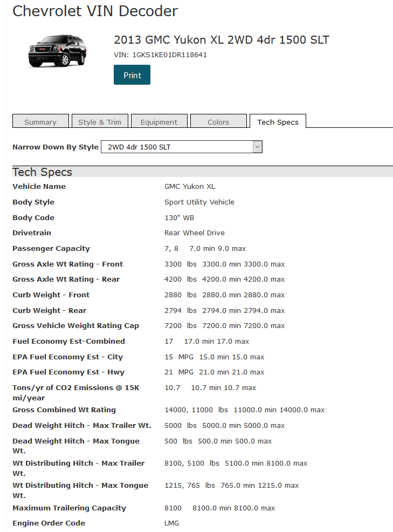Select the Tech Specs tab
The image size is (393, 532).
278,121
